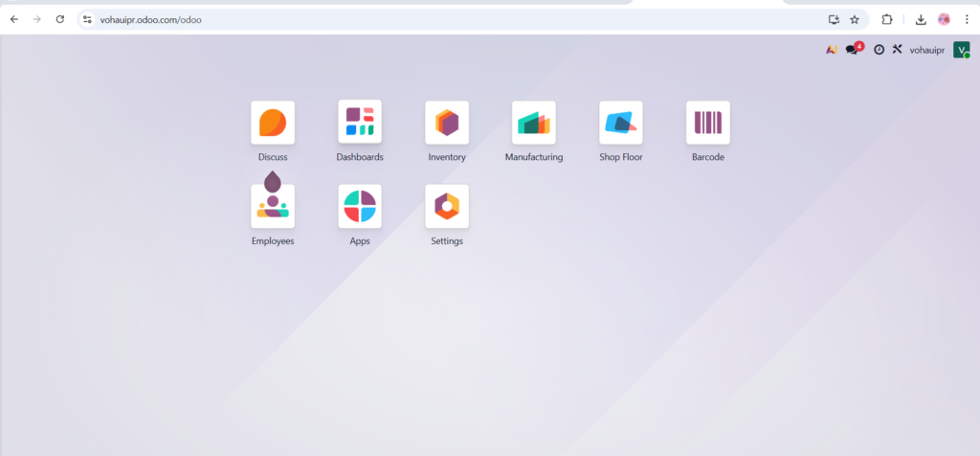980x456 pixels.
Task: Open the Discuss app
Action: coord(273,123)
